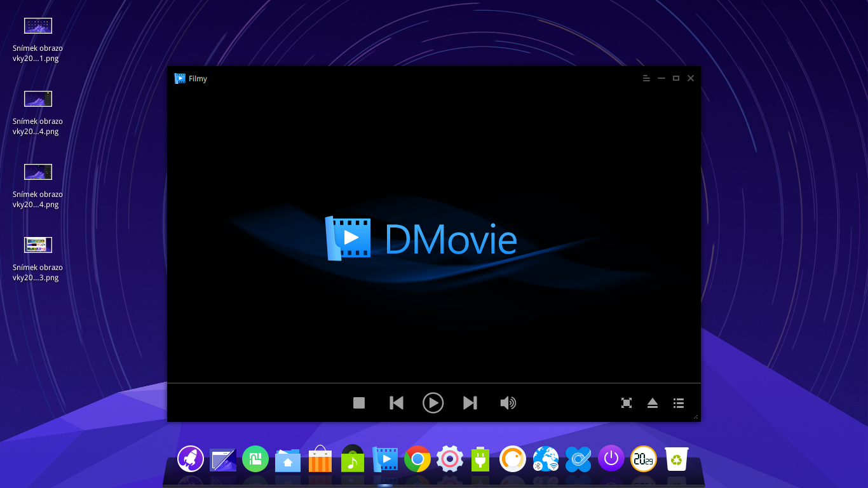This screenshot has height=488, width=868.
Task: Open system settings gear in the dock
Action: pos(450,458)
